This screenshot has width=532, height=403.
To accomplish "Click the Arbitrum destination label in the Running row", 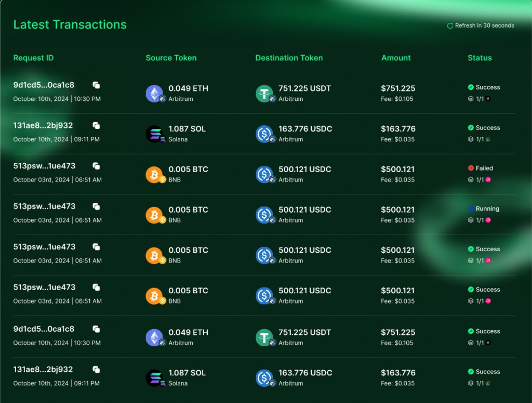I will pyautogui.click(x=291, y=220).
